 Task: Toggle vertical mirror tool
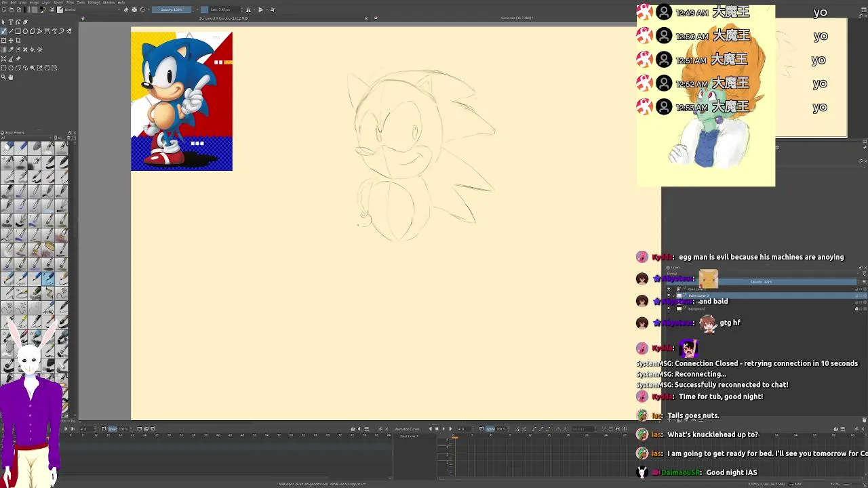pyautogui.click(x=261, y=9)
